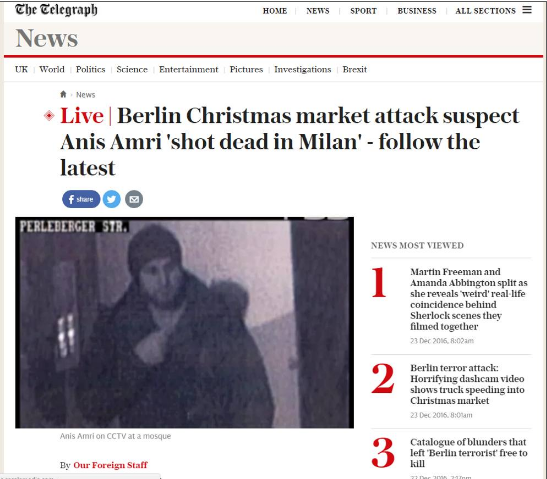Select SPORT in top navigation
Image resolution: width=547 pixels, height=479 pixels.
click(x=364, y=11)
